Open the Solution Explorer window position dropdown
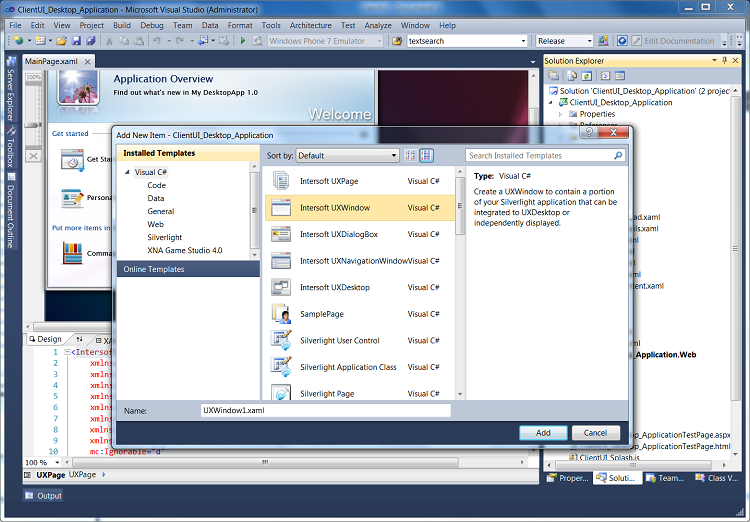 714,60
